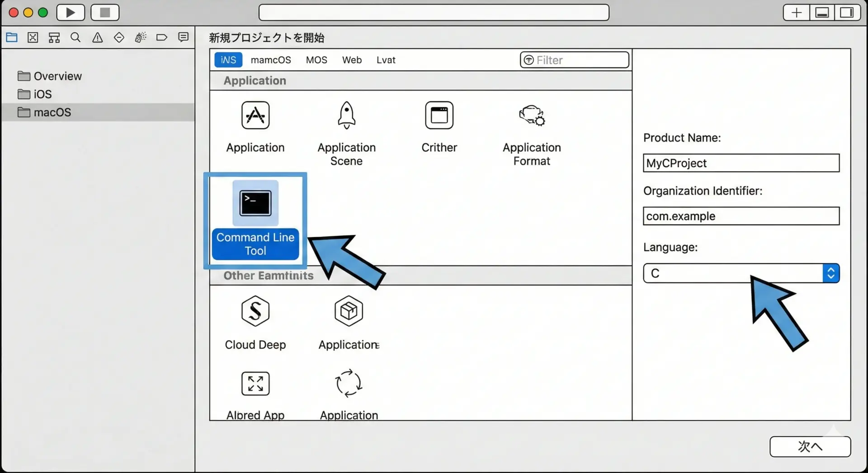This screenshot has height=473, width=868.
Task: Open the find navigator magnifier icon
Action: [75, 37]
